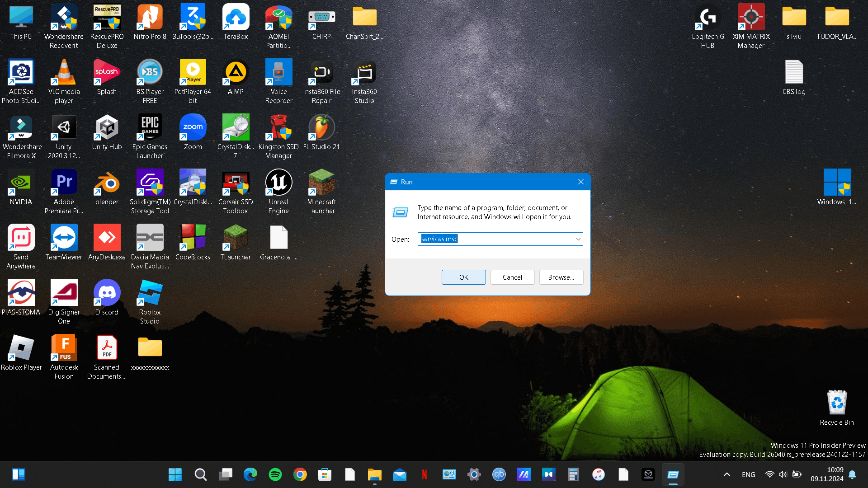Open the taskbar clock and date
Screen dimensions: 868x488
[x=827, y=474]
